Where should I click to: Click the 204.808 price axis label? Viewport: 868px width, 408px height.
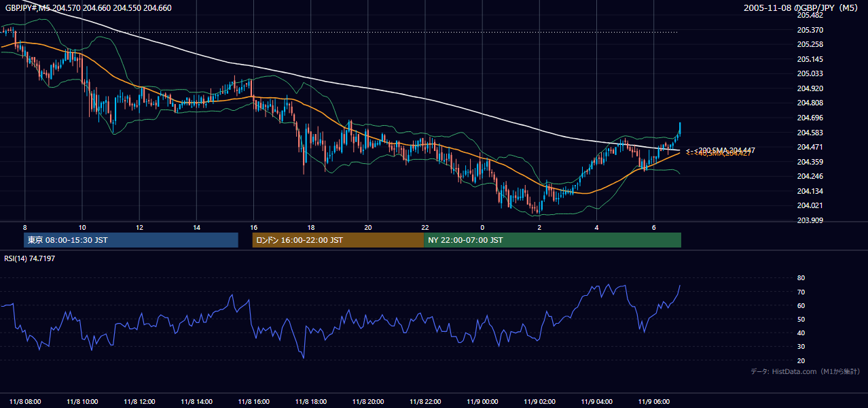coord(810,103)
